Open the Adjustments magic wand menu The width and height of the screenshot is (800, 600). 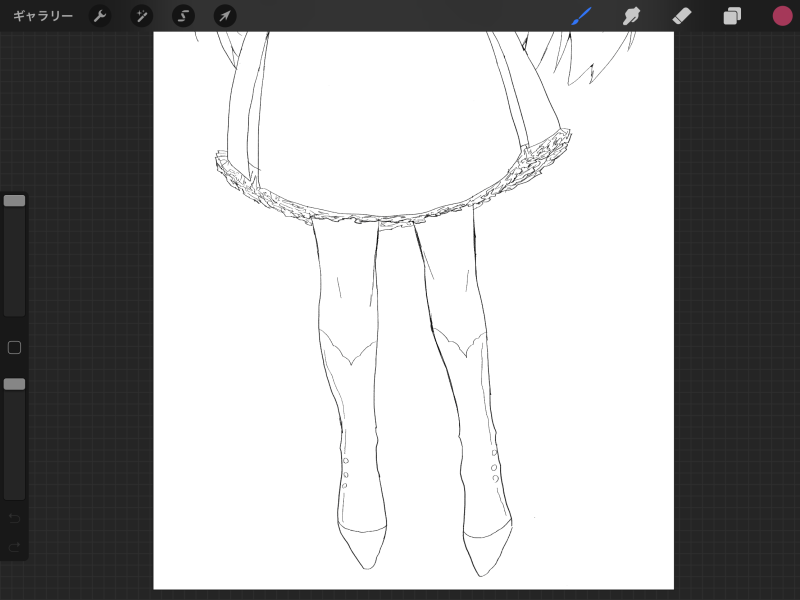pos(141,16)
